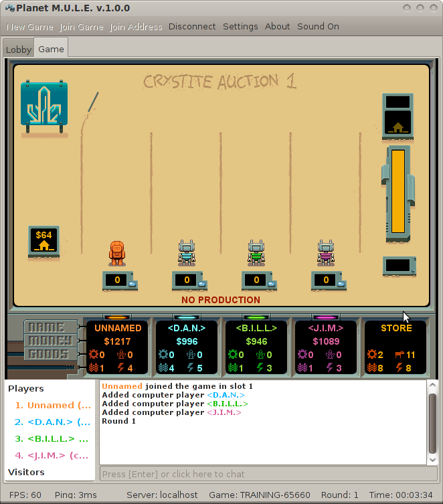Click the <J.I.M.> status panel name
The image size is (443, 504).
pos(326,328)
